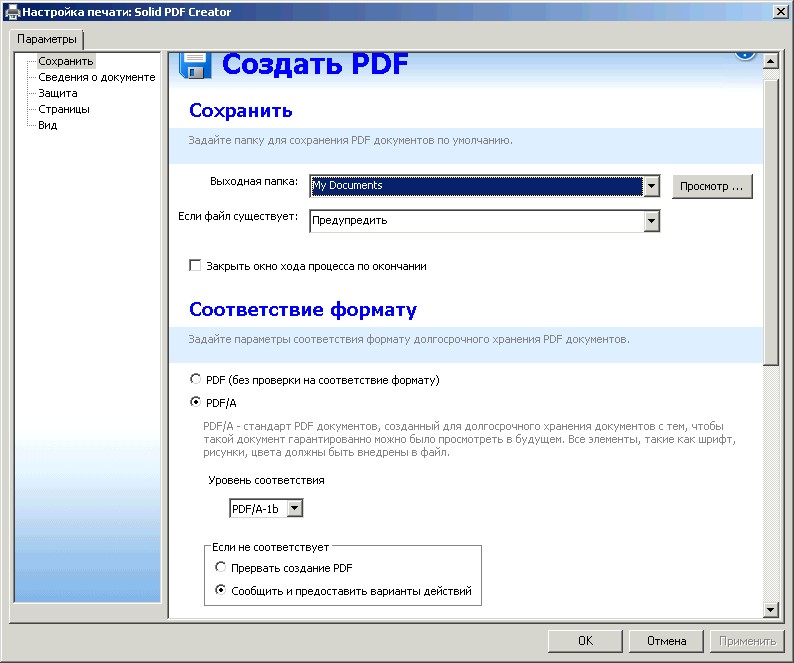Confirm settings with the OK button
Screen dimensions: 794x663
(x=585, y=641)
